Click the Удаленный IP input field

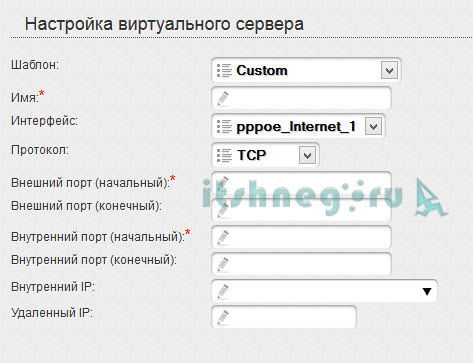(x=284, y=317)
